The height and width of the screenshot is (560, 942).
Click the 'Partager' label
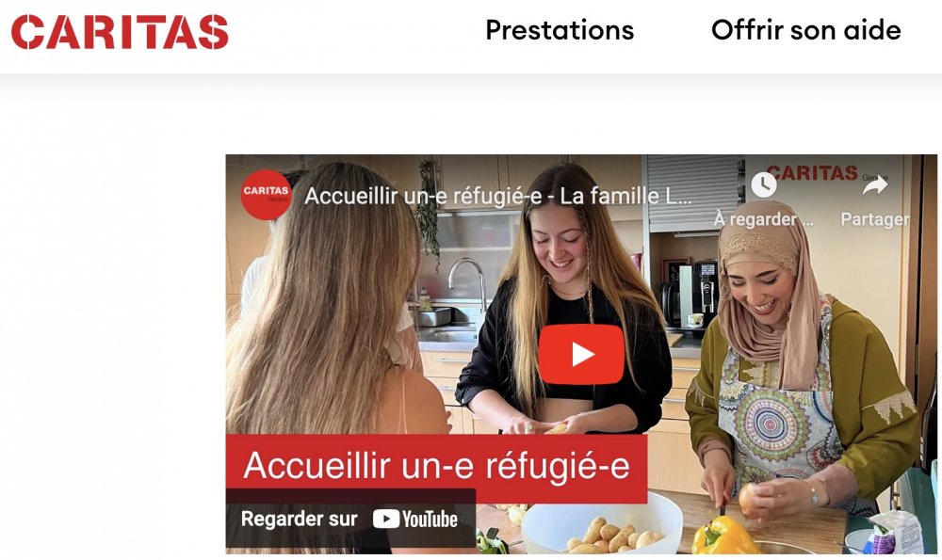pos(875,219)
